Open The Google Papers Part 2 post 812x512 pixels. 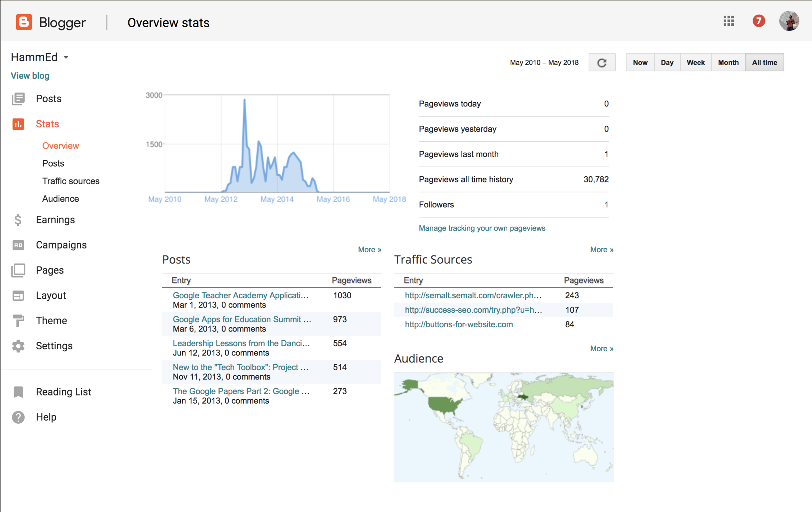click(241, 391)
